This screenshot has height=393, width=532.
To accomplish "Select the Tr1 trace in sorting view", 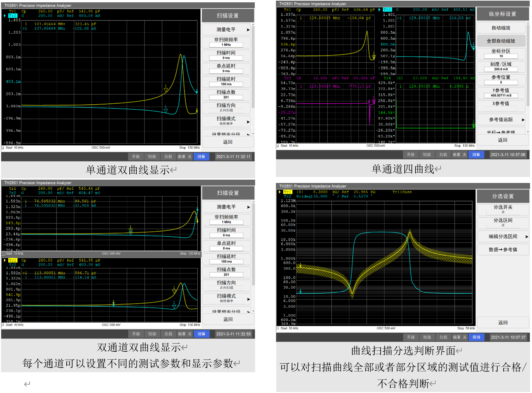I will pos(288,192).
